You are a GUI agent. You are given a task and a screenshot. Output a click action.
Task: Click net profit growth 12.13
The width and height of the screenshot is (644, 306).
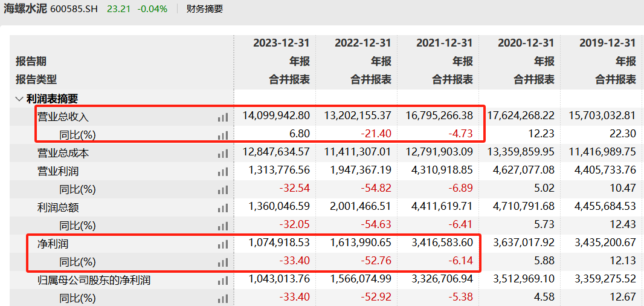623,261
